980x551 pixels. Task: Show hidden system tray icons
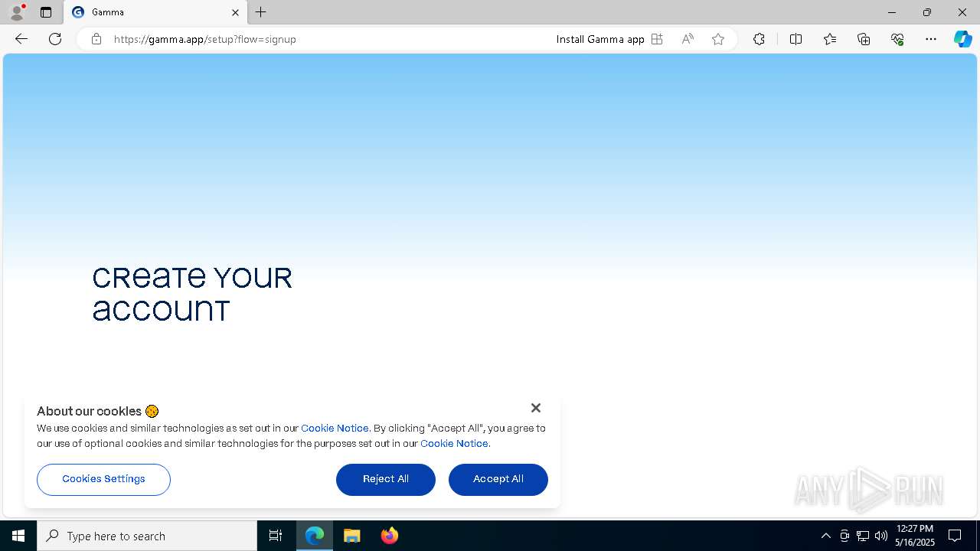pos(825,536)
